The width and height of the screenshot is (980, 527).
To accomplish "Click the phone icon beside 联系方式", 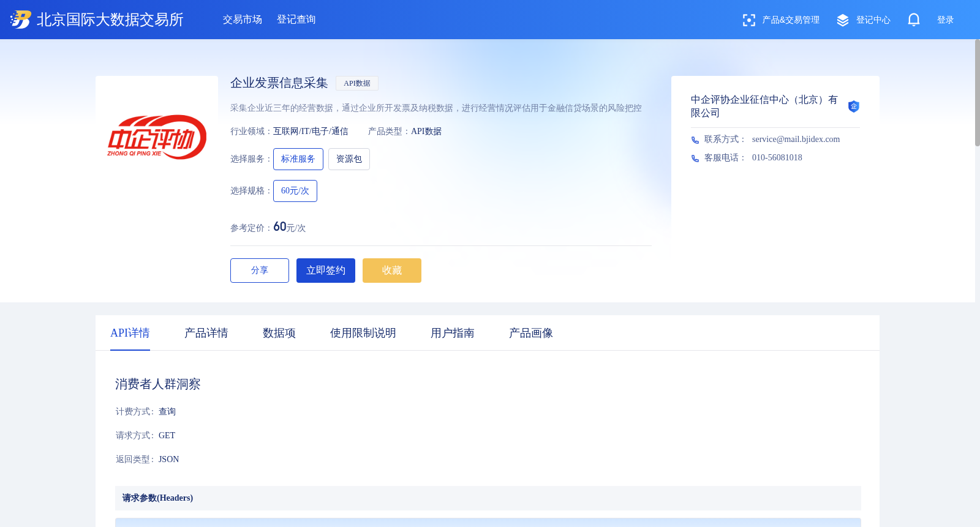I will (695, 140).
